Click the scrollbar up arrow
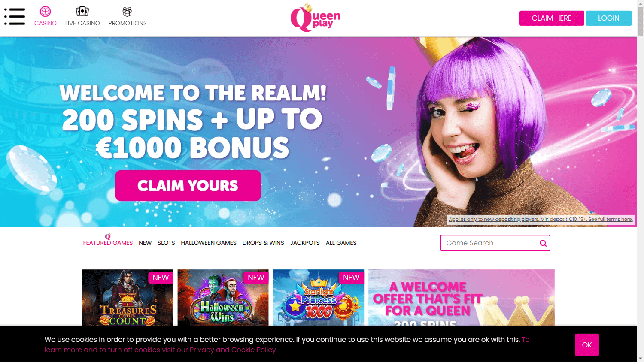This screenshot has width=644, height=362. (x=641, y=3)
